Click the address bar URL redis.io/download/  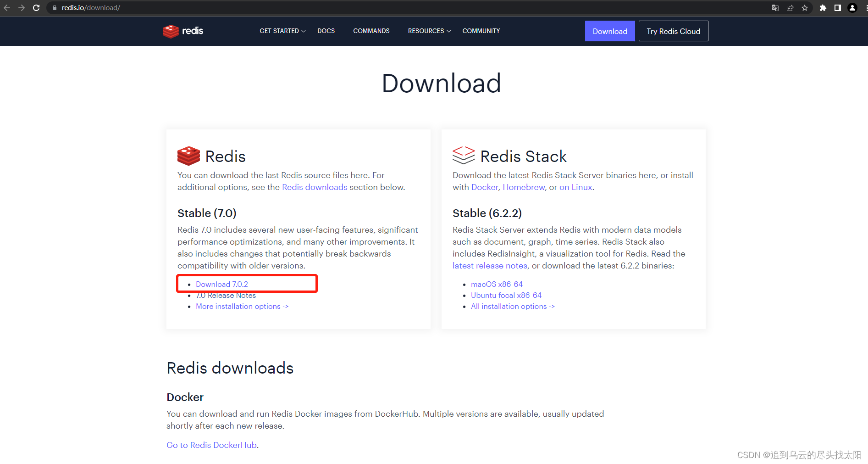tap(91, 8)
